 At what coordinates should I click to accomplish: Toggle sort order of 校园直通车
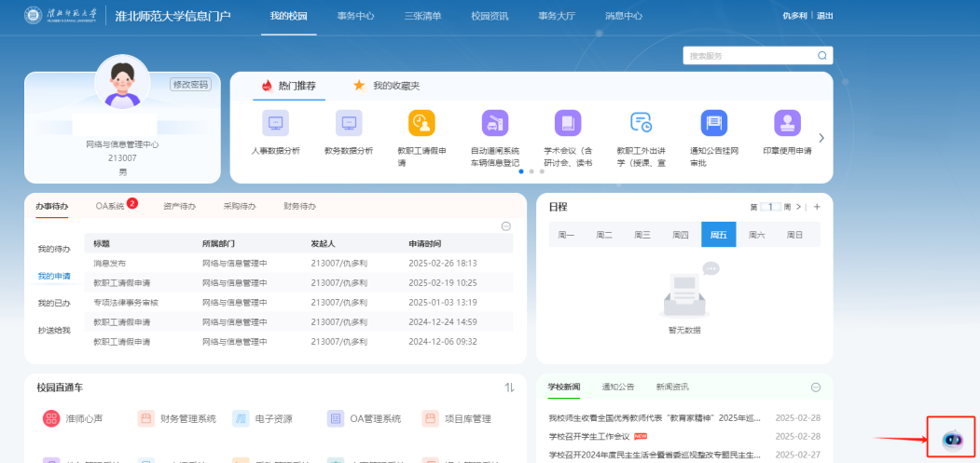(509, 388)
